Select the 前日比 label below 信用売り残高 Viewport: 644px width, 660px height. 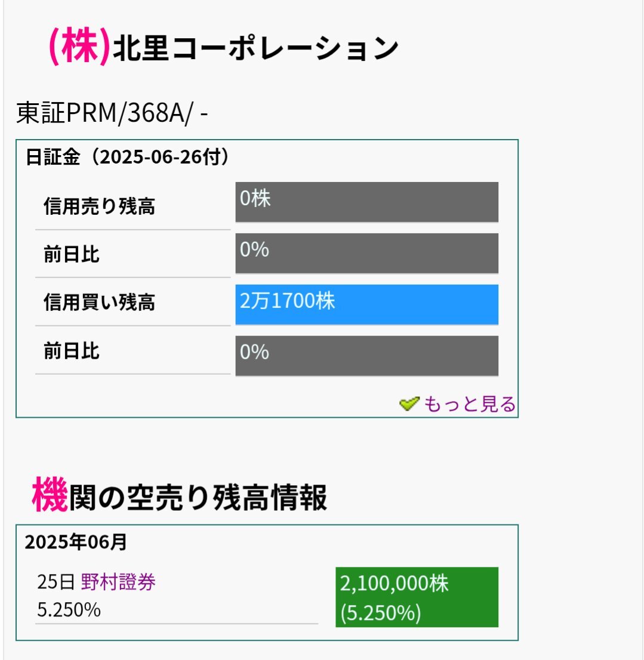click(72, 254)
